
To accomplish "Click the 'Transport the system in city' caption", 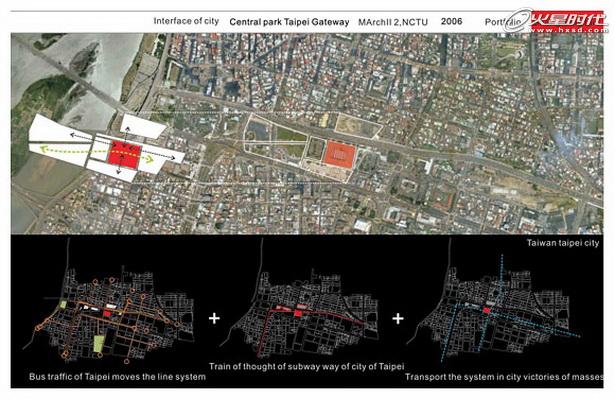I will (x=504, y=377).
